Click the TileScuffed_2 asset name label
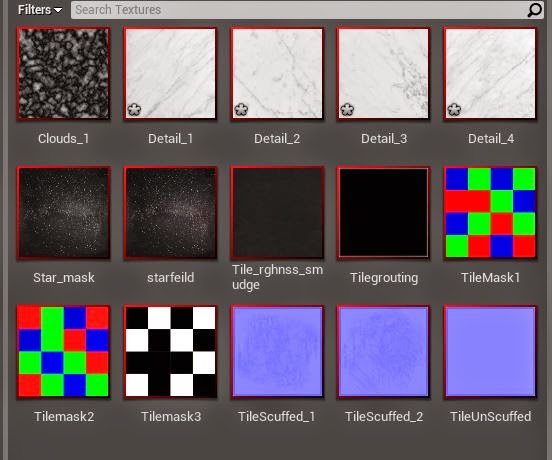Image resolution: width=552 pixels, height=460 pixels. [384, 417]
